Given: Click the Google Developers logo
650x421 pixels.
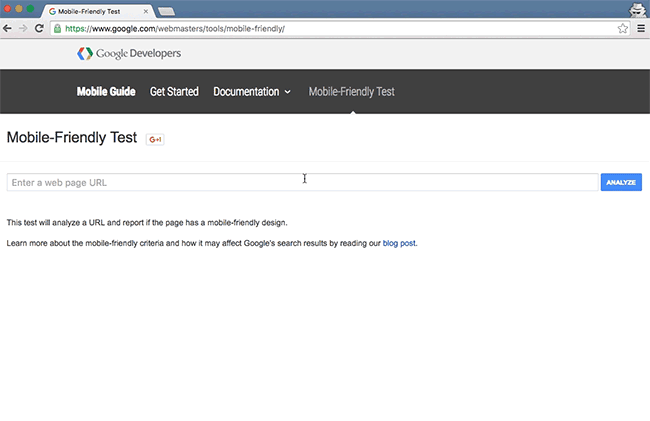Looking at the screenshot, I should click(129, 53).
